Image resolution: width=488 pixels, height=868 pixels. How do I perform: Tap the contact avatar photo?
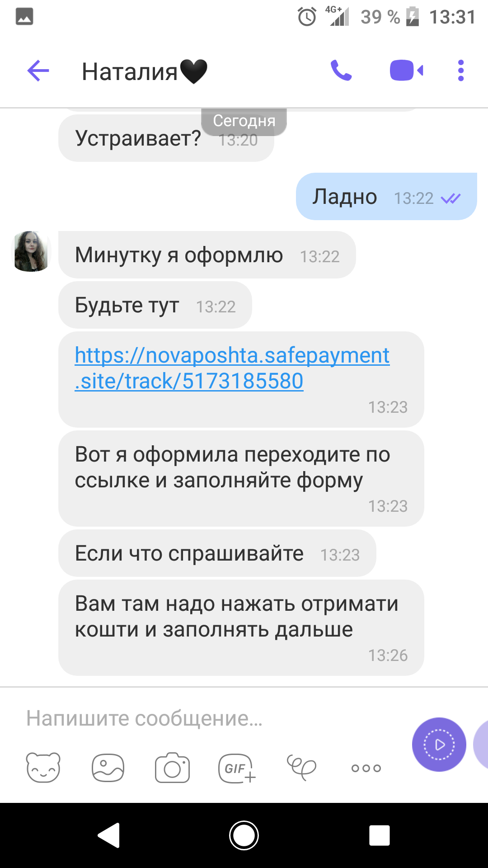31,251
